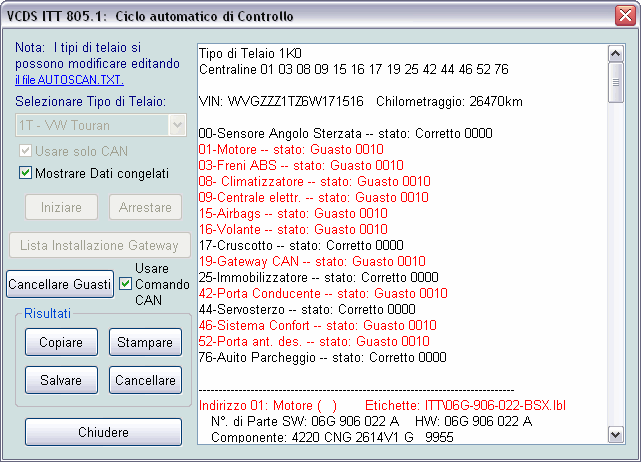
Task: Select the '46-Sistema Confort' status line
Action: 318,325
